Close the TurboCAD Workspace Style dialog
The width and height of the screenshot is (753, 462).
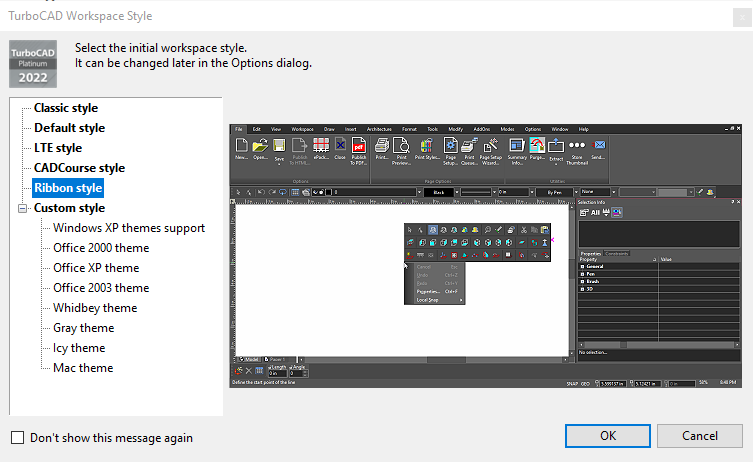point(742,18)
